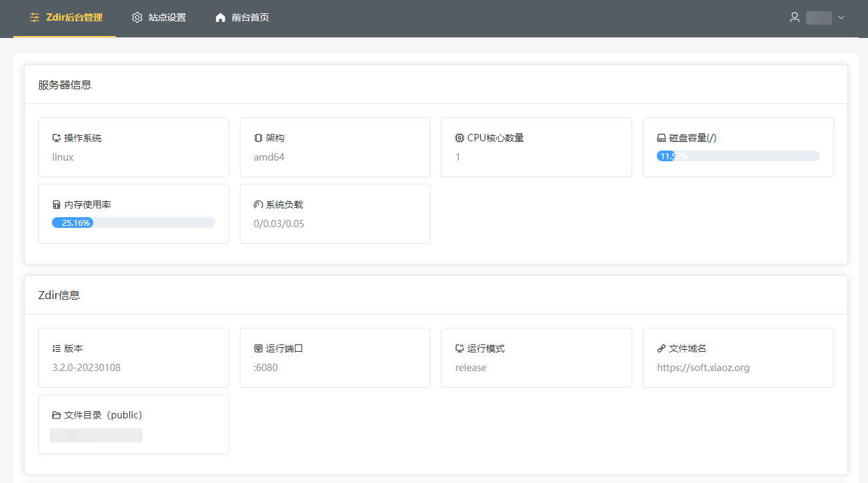
Task: Click the architecture chip icon
Action: (258, 139)
